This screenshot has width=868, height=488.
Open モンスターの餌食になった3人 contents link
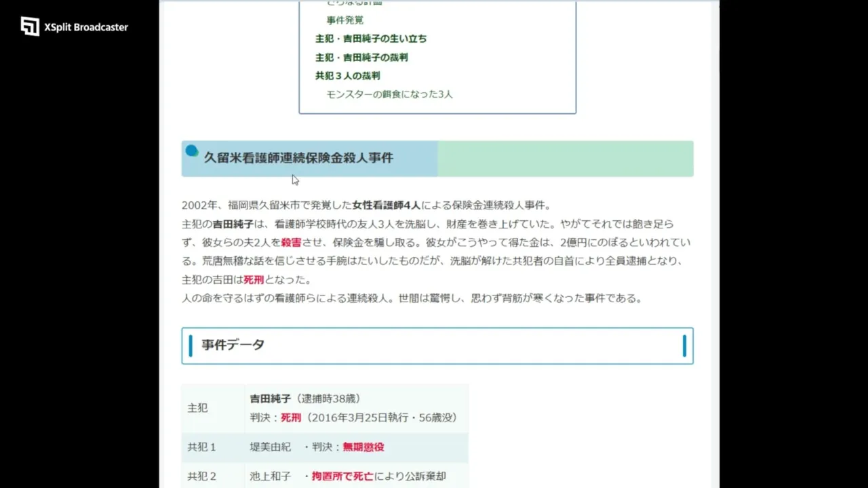pyautogui.click(x=389, y=94)
